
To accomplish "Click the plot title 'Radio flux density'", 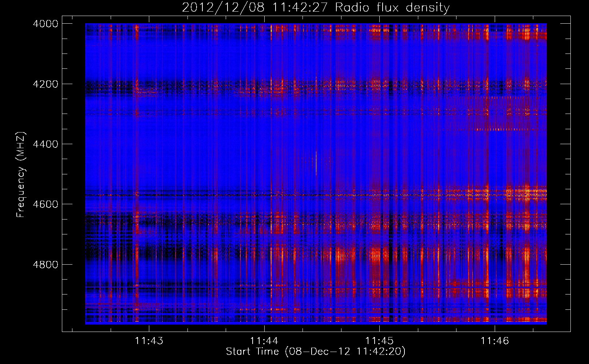I will coord(392,8).
